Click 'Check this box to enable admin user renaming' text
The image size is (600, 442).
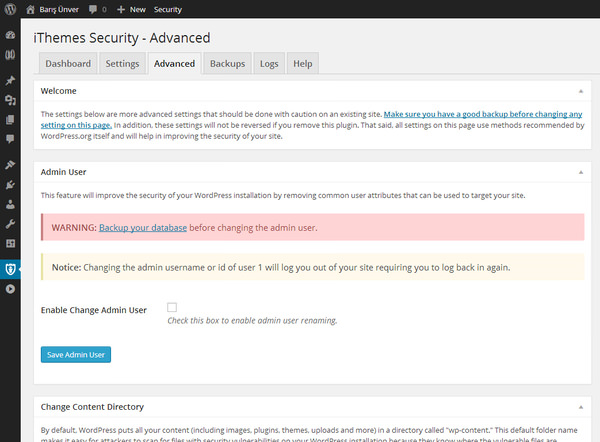pyautogui.click(x=252, y=321)
